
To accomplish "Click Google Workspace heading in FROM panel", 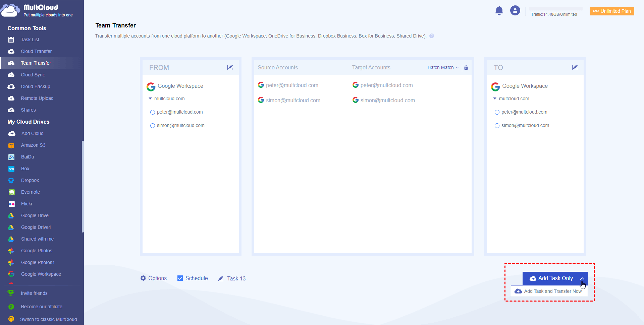I will pos(180,86).
